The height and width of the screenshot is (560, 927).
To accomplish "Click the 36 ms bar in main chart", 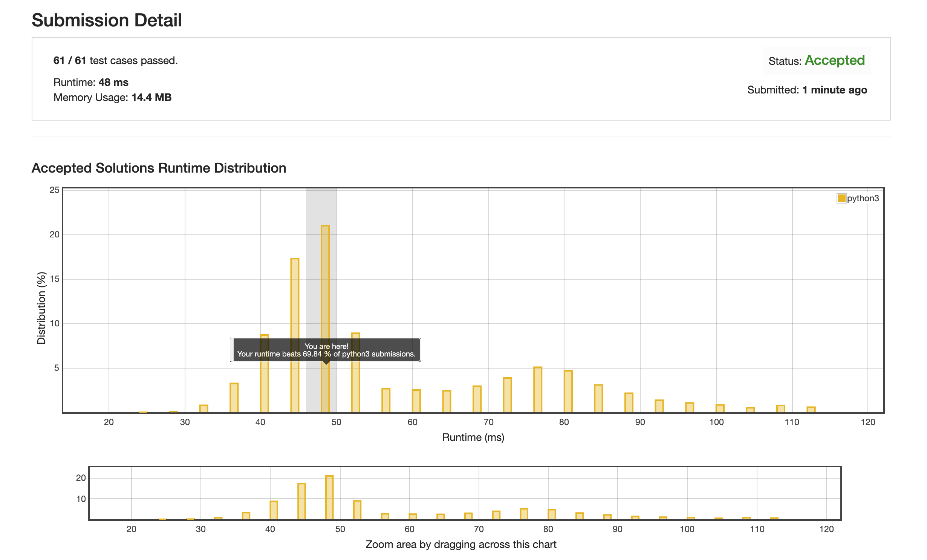I will point(234,398).
